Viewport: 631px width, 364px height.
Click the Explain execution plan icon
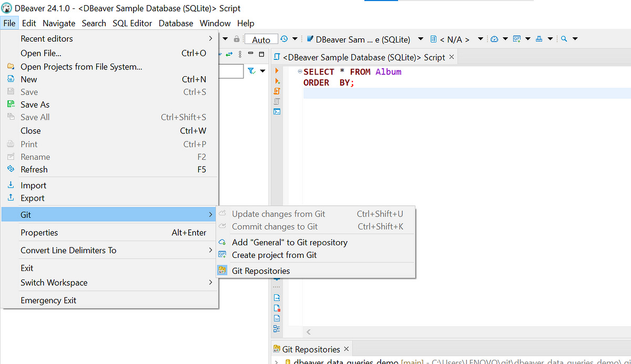(277, 101)
